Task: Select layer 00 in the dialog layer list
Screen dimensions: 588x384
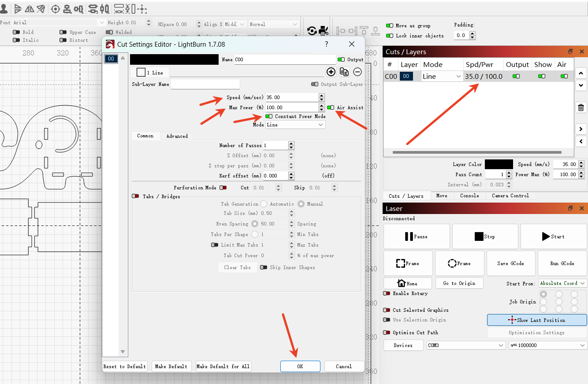Action: click(x=111, y=59)
